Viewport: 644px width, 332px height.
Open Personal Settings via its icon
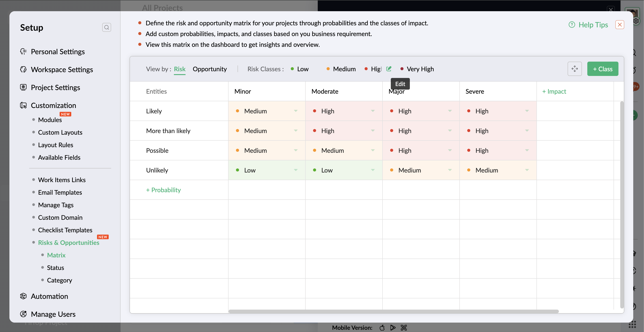(x=23, y=52)
